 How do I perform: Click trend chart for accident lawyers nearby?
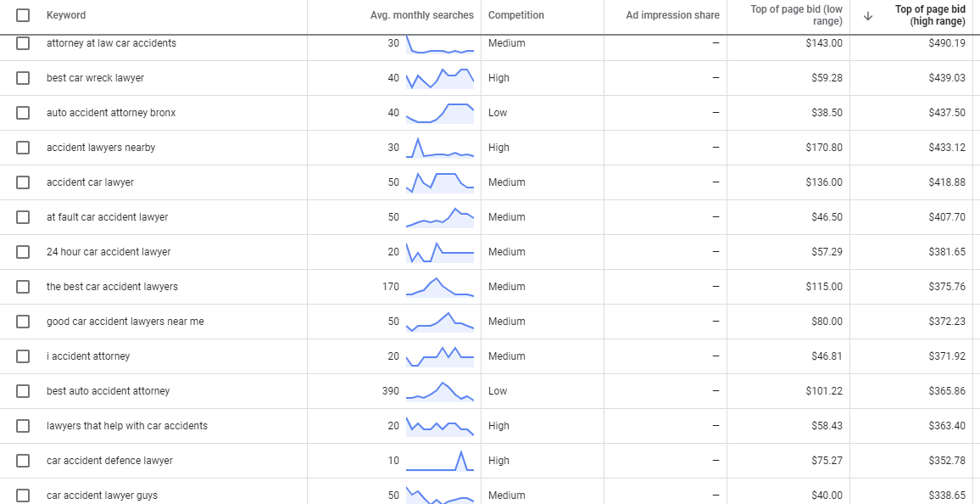pos(440,148)
